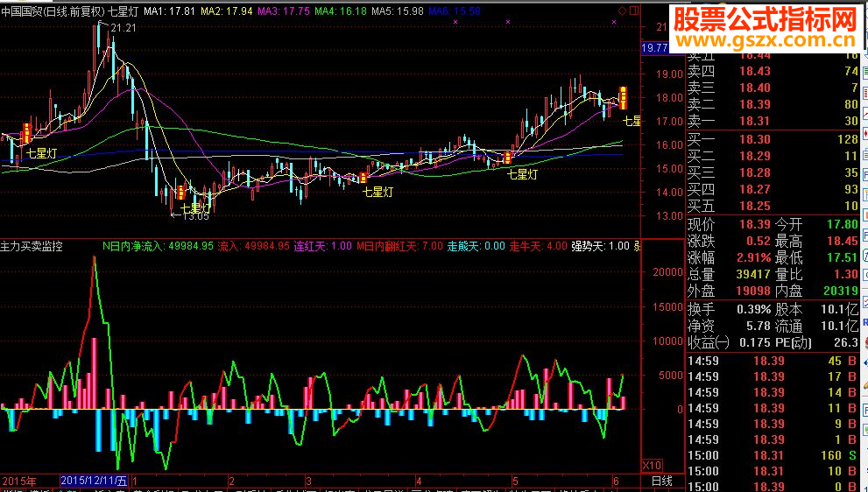This screenshot has width=868, height=492.
Task: Select the 买一 18.30 bid row
Action: click(x=773, y=139)
